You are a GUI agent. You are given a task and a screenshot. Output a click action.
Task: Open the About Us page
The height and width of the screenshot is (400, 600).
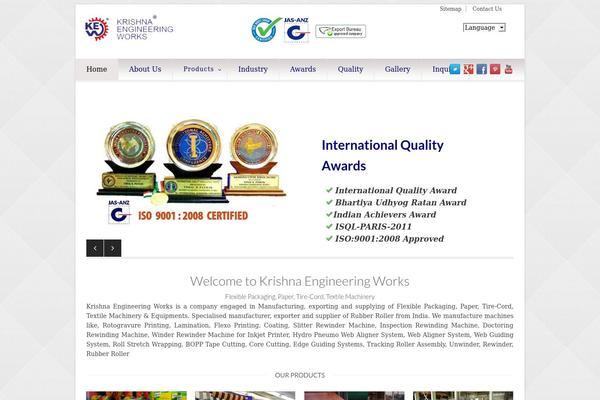point(145,69)
